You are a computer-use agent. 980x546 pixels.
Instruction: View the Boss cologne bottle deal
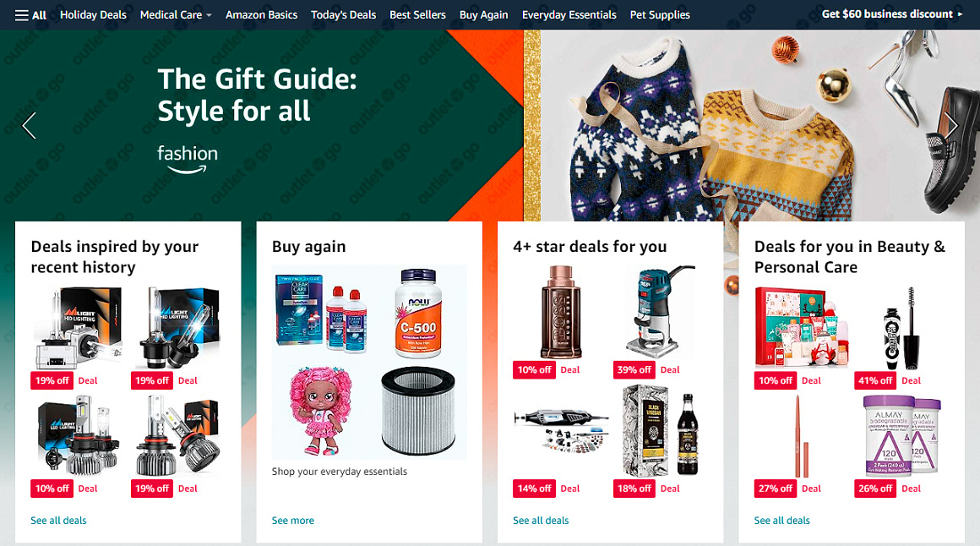[561, 312]
